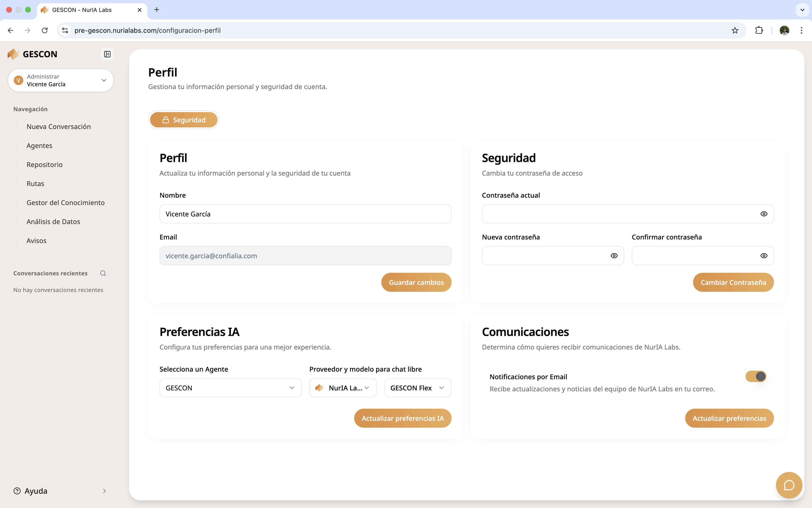812x508 pixels.
Task: Expand the GESCON Flex model dropdown
Action: point(417,388)
